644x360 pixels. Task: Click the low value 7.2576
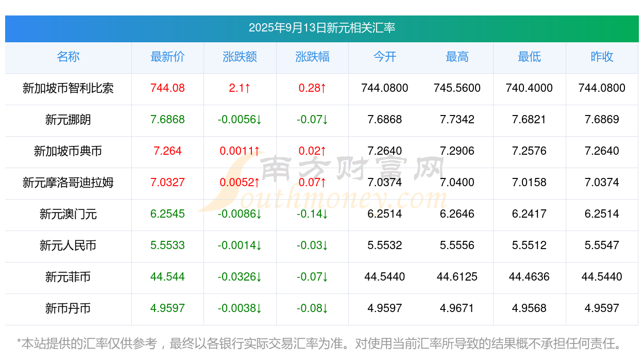click(530, 151)
